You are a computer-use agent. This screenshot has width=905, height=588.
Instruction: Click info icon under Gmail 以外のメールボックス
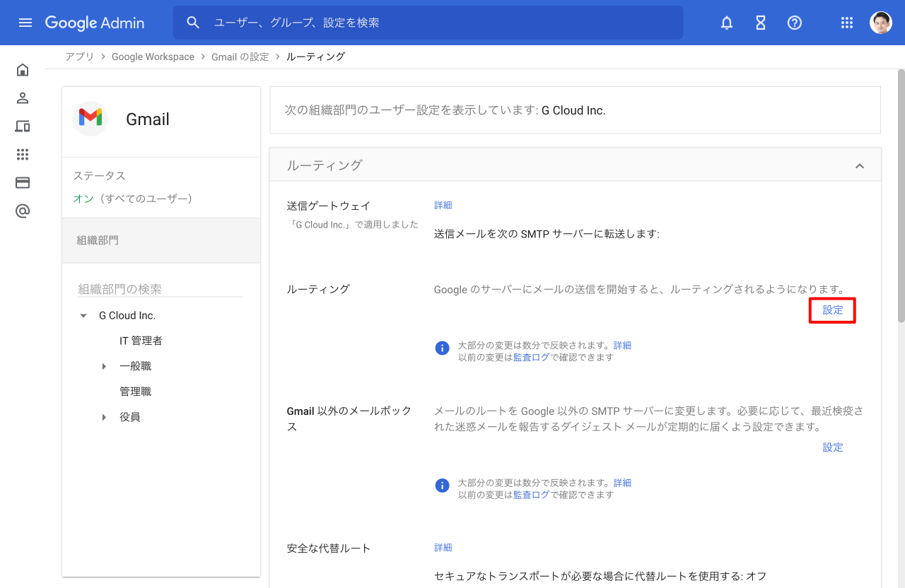coord(442,486)
